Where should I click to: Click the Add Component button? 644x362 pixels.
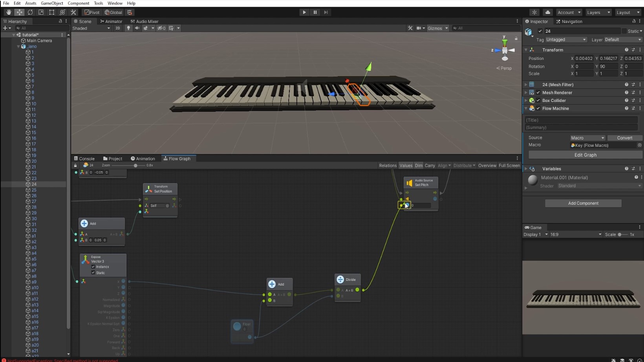pos(583,203)
